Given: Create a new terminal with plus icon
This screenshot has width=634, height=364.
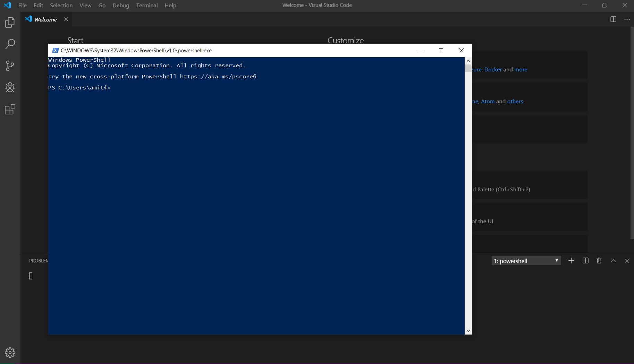Looking at the screenshot, I should pos(571,261).
